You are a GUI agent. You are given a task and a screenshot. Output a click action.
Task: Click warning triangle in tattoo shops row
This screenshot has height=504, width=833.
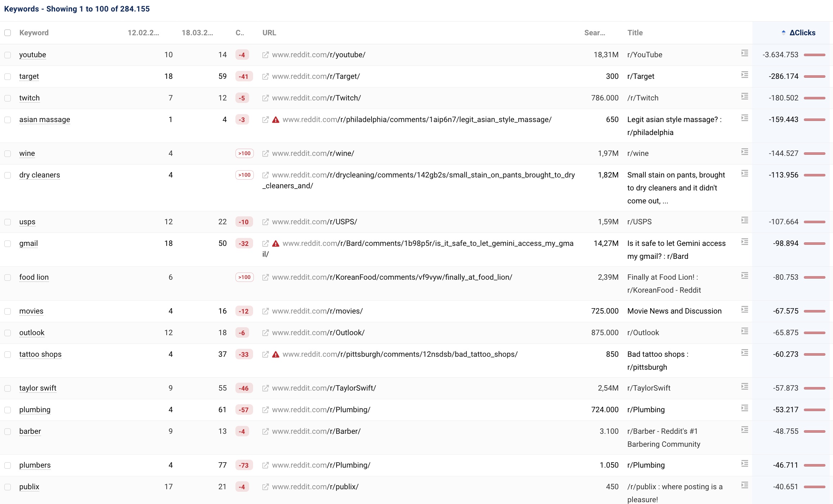coord(276,355)
